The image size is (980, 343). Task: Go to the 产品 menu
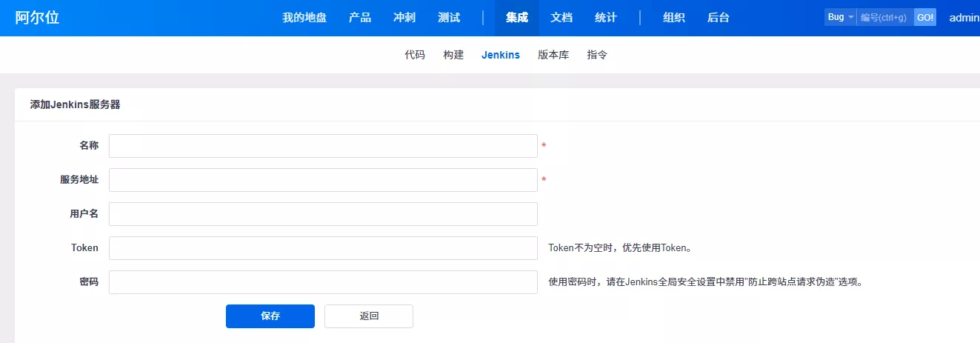(x=360, y=18)
